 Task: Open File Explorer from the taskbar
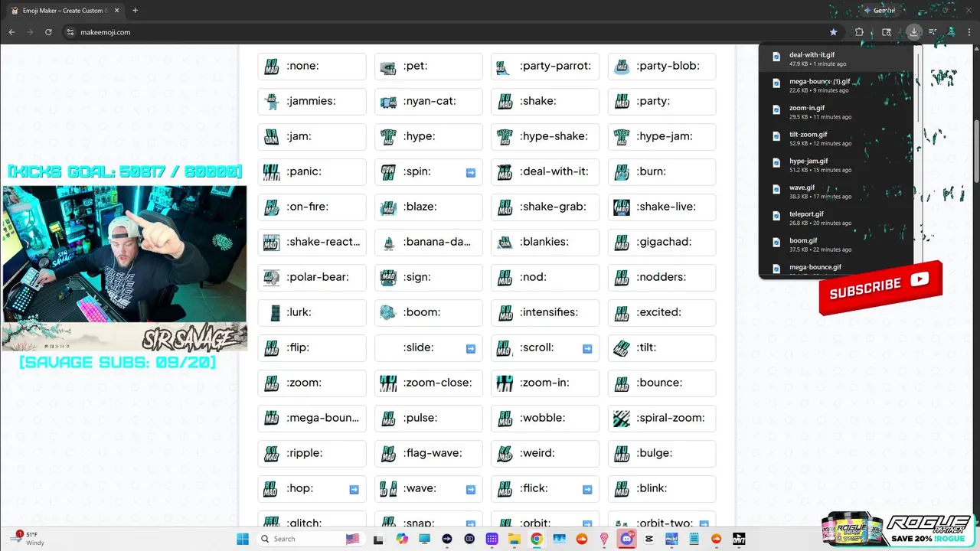tap(514, 539)
